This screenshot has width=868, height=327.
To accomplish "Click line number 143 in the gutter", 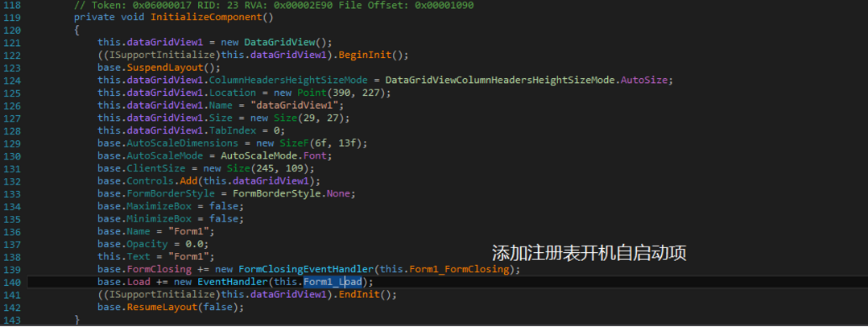I will coord(11,320).
